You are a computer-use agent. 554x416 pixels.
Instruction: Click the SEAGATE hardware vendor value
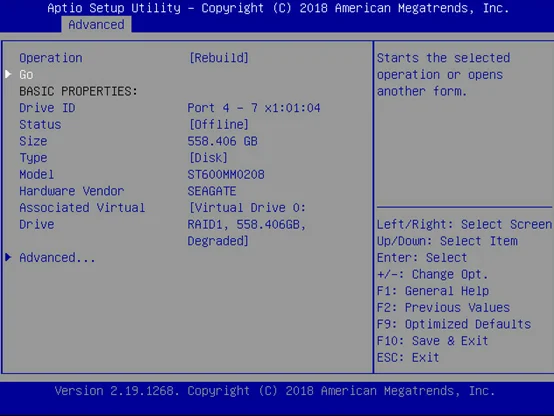point(212,191)
